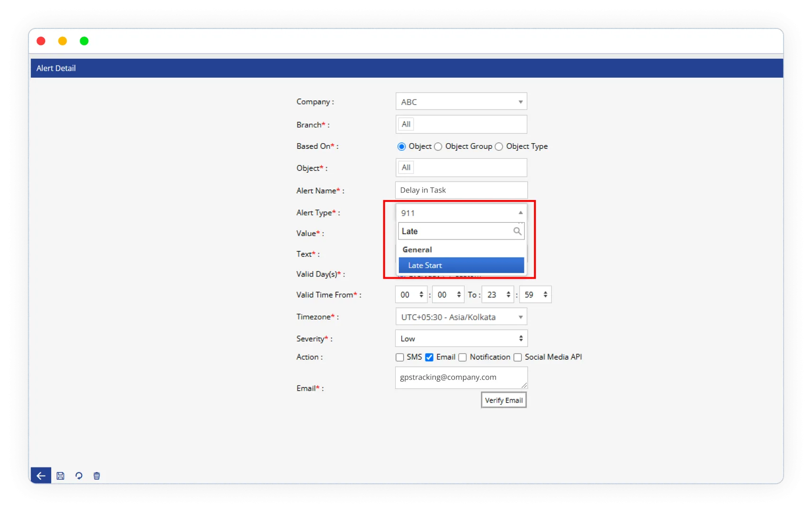Open the Severity dropdown set to Low
The width and height of the screenshot is (812, 512).
(461, 338)
